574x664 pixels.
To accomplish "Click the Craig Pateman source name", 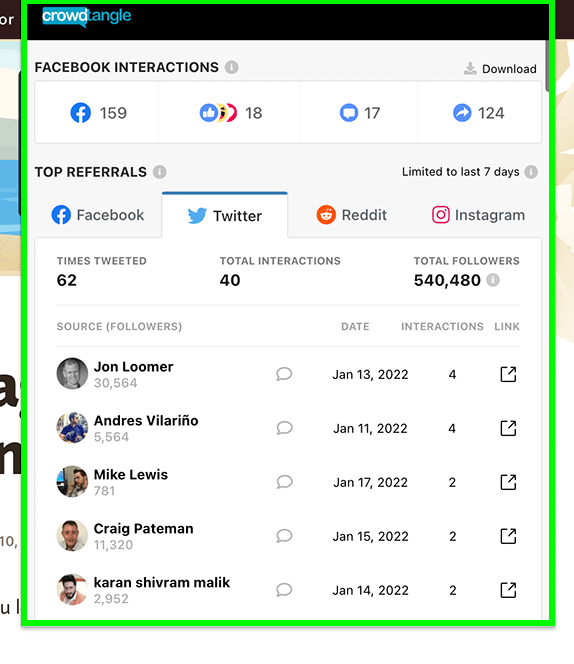I will pos(143,528).
